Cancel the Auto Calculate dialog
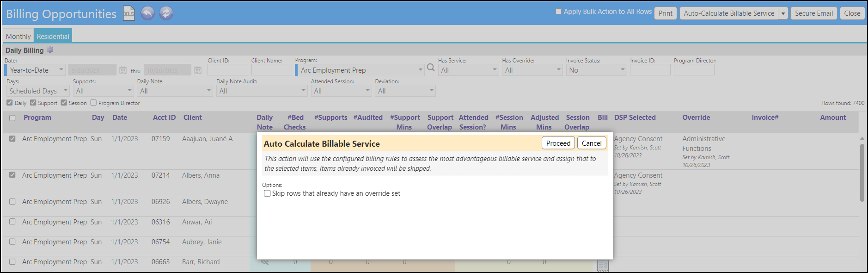Image resolution: width=868 pixels, height=273 pixels. (592, 143)
